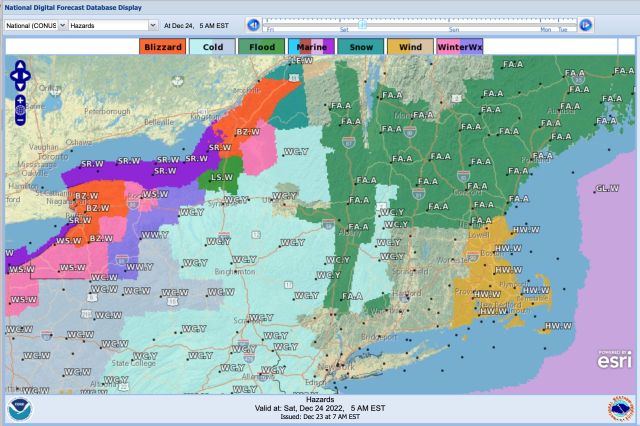
Task: Select the Blizzard hazard legend tab
Action: click(x=161, y=46)
